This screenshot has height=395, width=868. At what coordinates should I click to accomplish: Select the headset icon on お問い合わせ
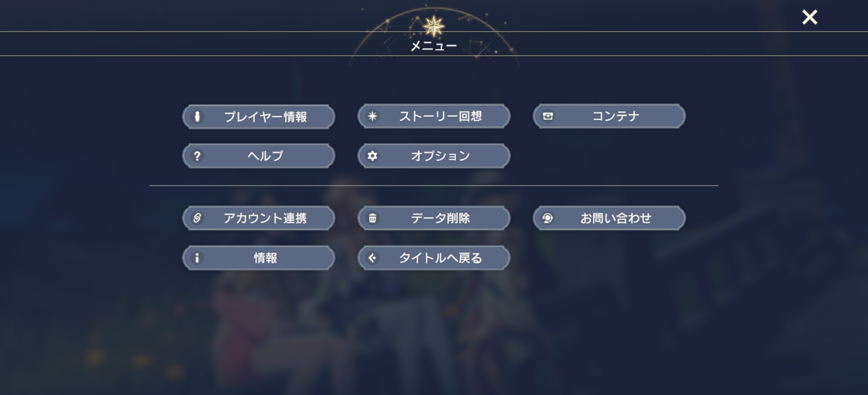tap(548, 218)
